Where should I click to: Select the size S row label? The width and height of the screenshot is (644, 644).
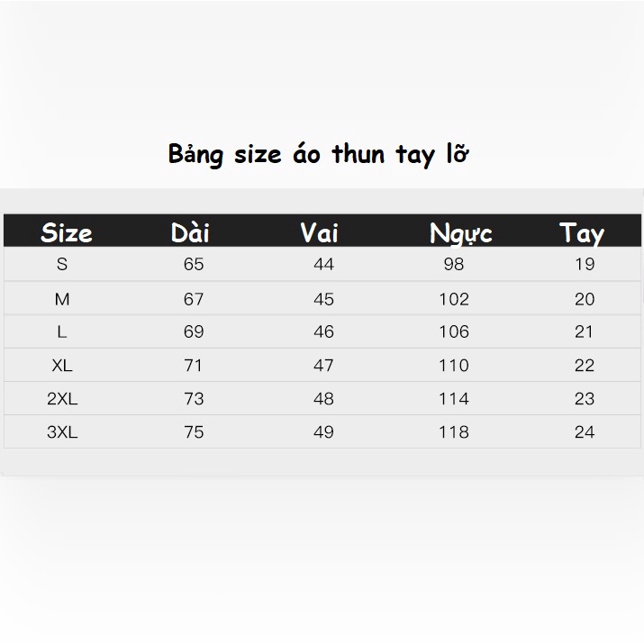click(62, 265)
